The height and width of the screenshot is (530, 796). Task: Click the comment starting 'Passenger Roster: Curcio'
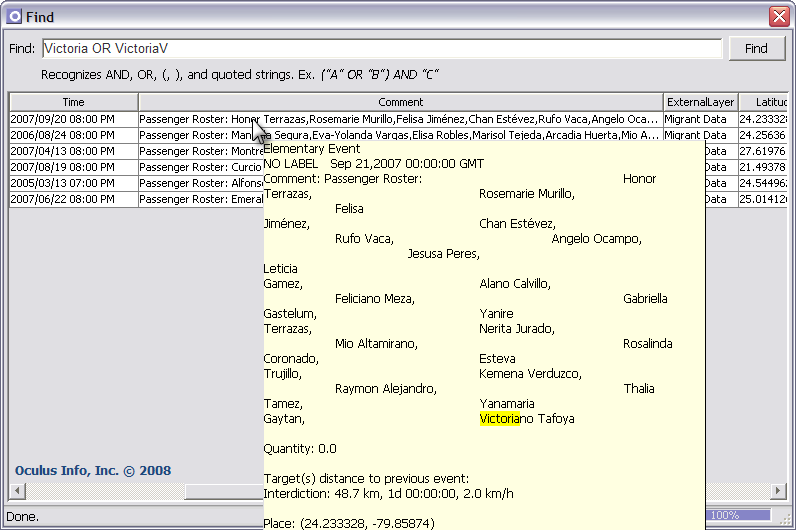pos(201,167)
